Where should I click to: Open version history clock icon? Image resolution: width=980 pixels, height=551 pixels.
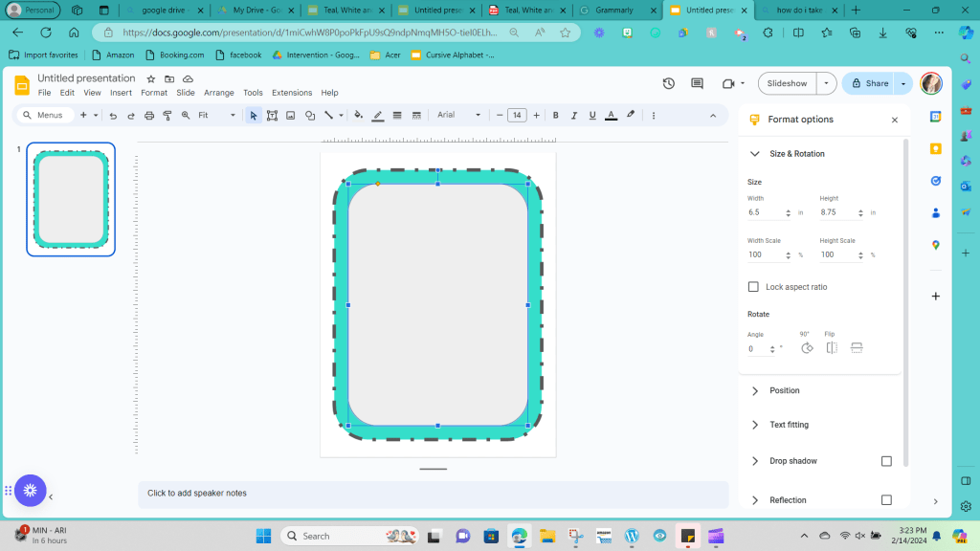coord(669,84)
